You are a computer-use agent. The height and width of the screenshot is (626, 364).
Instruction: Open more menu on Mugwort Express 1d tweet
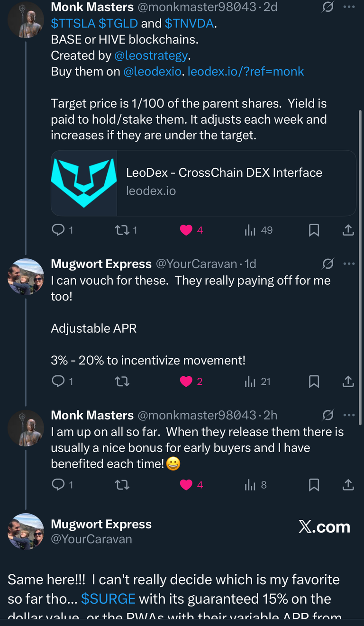(349, 263)
